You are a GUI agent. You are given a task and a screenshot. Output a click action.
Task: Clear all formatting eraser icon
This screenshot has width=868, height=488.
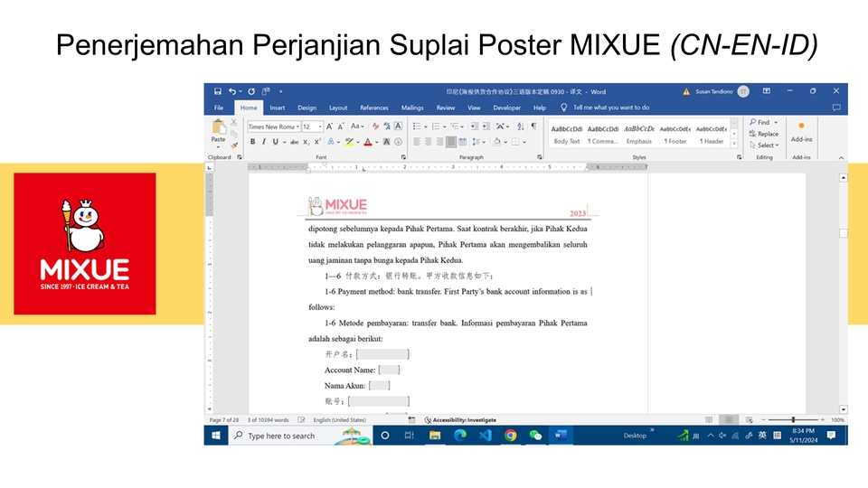(375, 127)
